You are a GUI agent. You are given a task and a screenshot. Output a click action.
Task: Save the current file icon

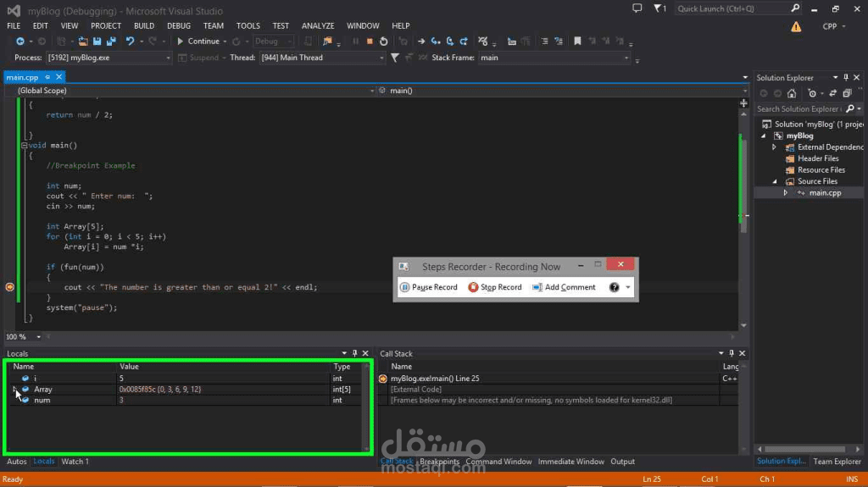click(97, 41)
